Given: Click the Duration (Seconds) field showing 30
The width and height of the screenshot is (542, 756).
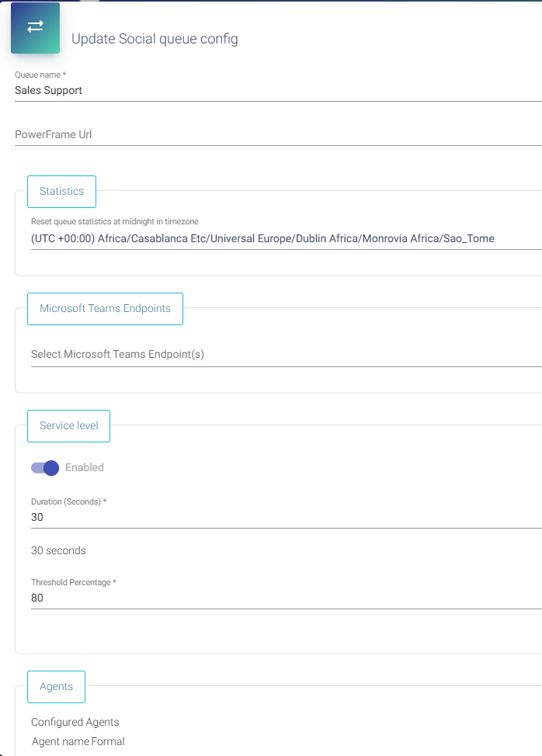Looking at the screenshot, I should [x=155, y=517].
